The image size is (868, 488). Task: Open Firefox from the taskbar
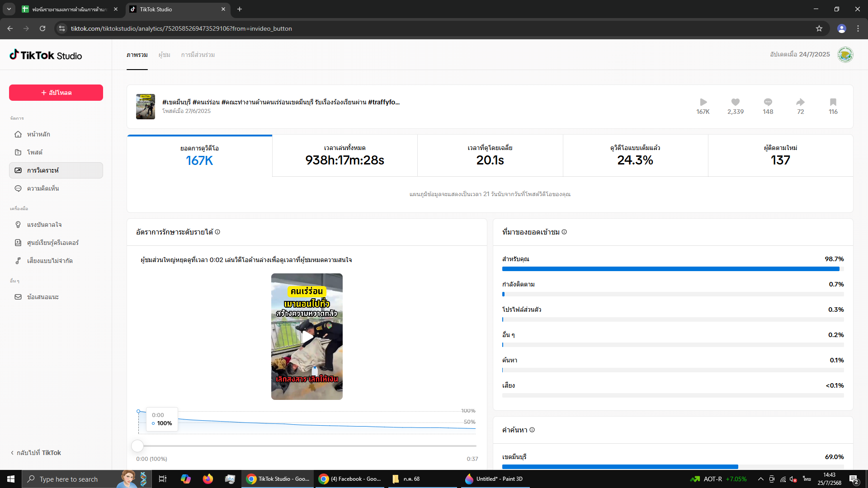[x=208, y=479]
